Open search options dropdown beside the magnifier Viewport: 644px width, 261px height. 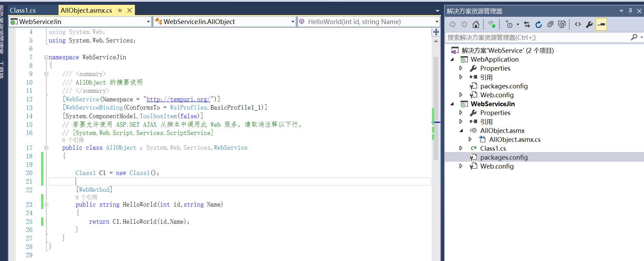pos(641,37)
